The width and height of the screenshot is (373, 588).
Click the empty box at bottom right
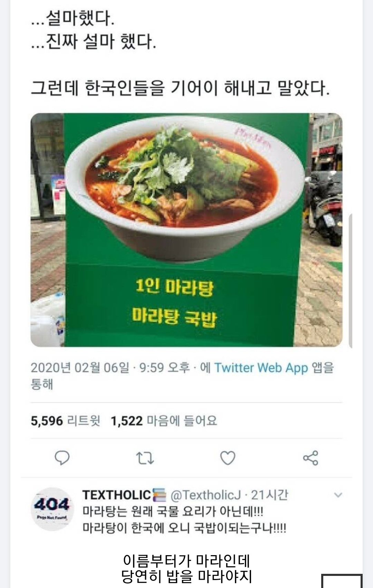[x=342, y=581]
